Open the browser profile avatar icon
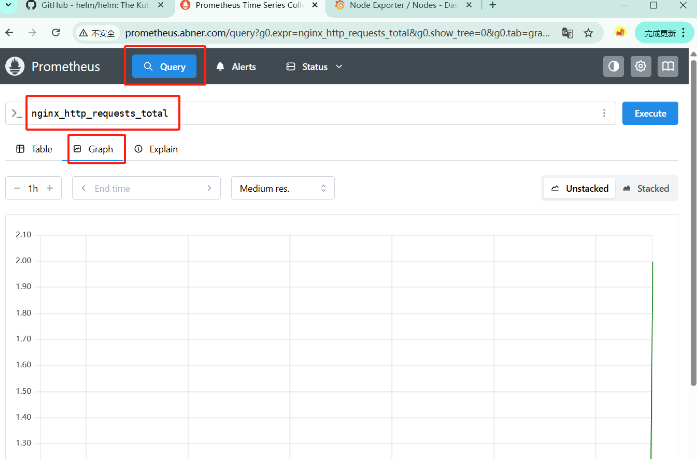The width and height of the screenshot is (700, 461). coord(620,33)
